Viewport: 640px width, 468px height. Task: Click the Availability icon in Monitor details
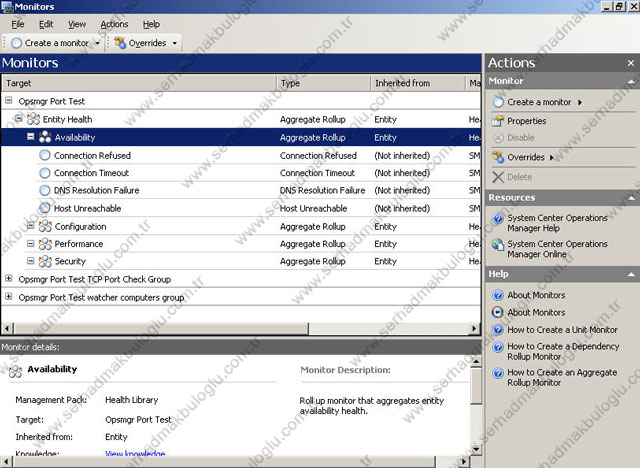(16, 371)
